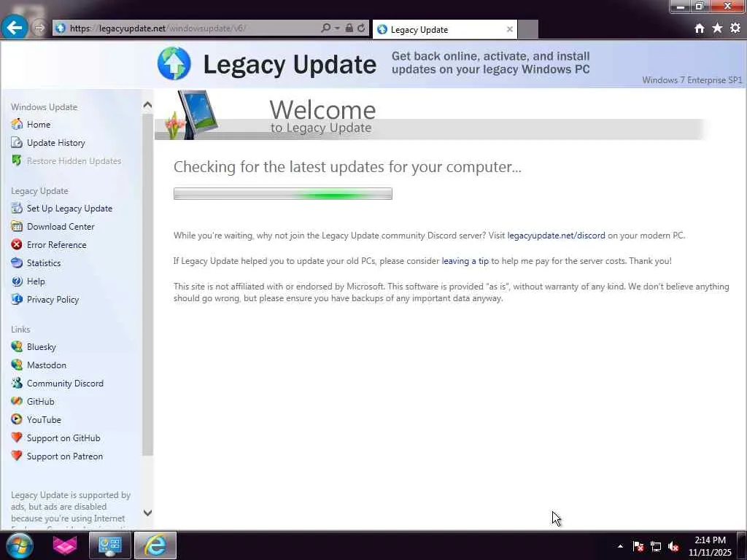Open the GitHub link

(x=41, y=402)
